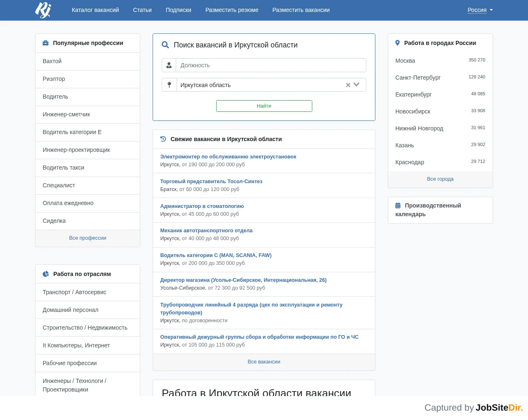Screen dimensions: 528x420
Task: Open the Механик автотранспортного отдела vacancy
Action: [x=206, y=231]
